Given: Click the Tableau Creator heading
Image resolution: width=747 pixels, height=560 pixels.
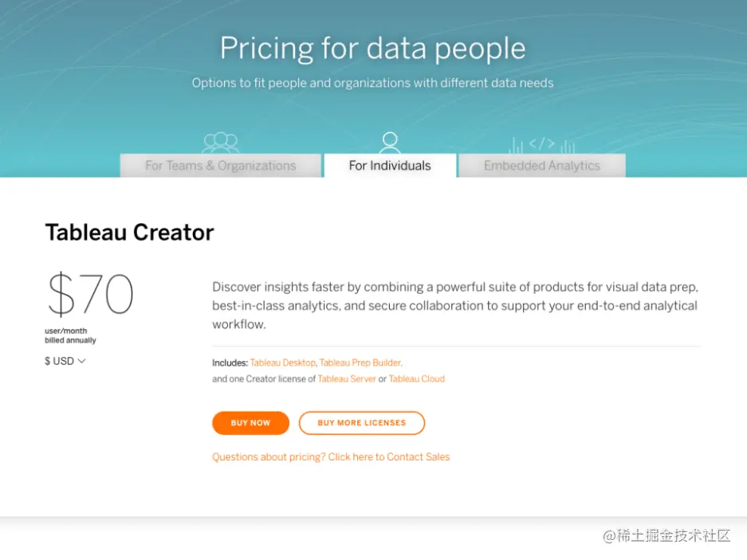Looking at the screenshot, I should pos(130,233).
